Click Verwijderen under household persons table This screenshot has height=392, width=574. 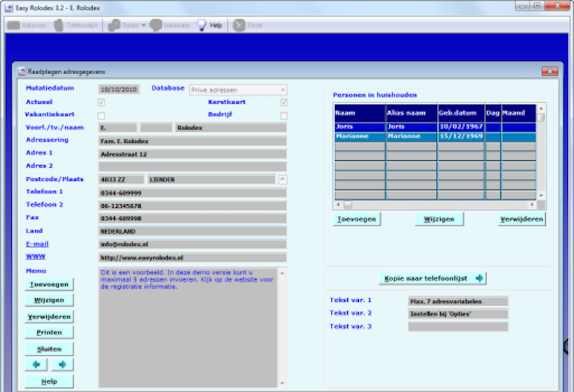point(522,219)
